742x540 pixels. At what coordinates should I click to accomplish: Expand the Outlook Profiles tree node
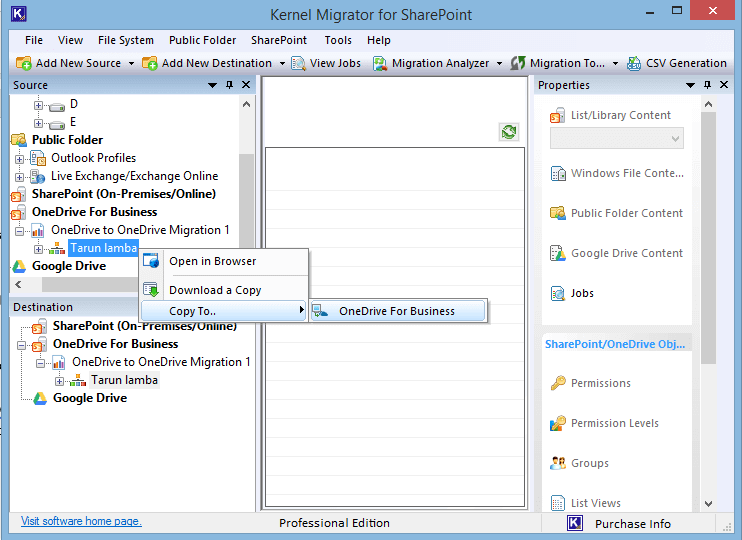(x=20, y=158)
